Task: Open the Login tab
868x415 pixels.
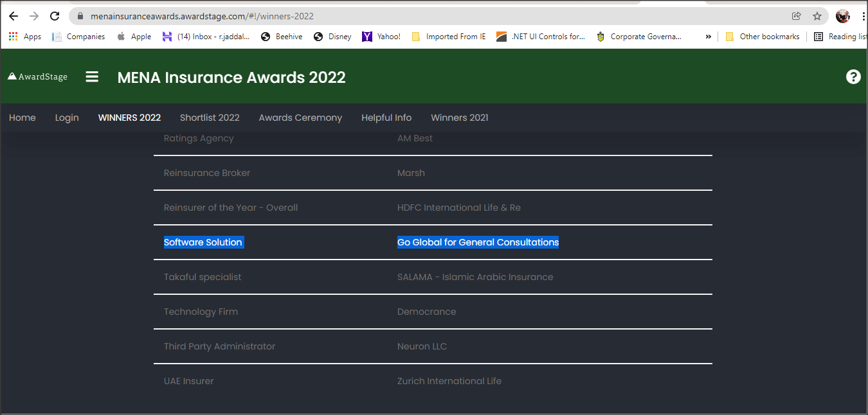Action: tap(67, 118)
